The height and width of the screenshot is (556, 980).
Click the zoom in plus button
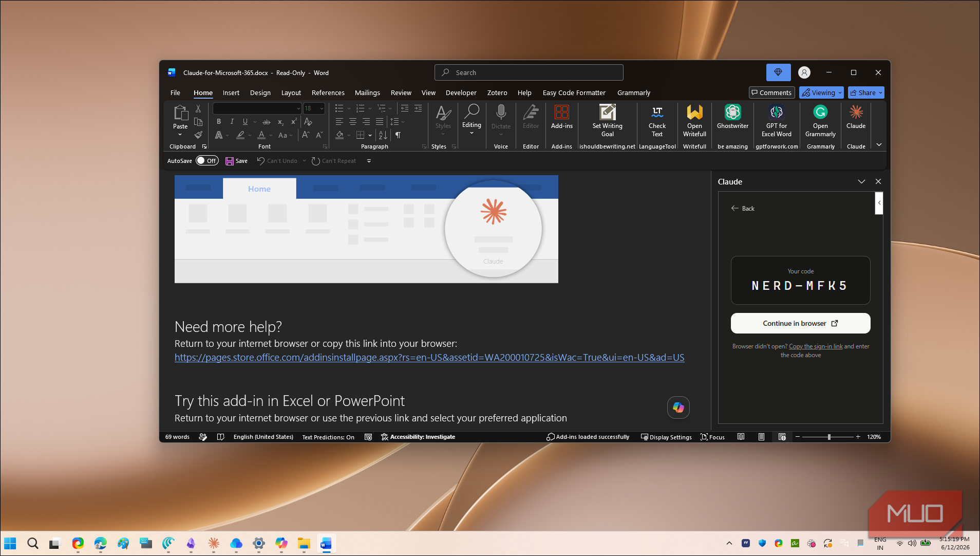point(858,437)
